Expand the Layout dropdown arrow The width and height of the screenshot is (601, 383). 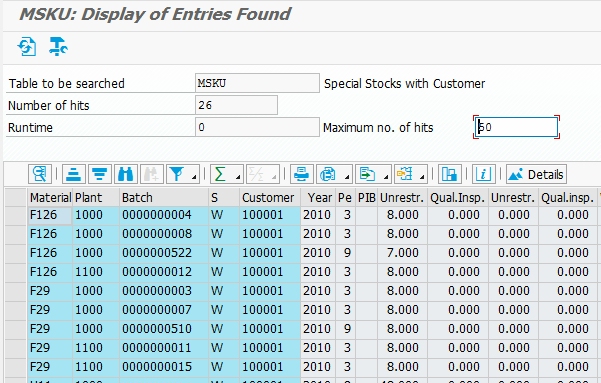point(422,176)
